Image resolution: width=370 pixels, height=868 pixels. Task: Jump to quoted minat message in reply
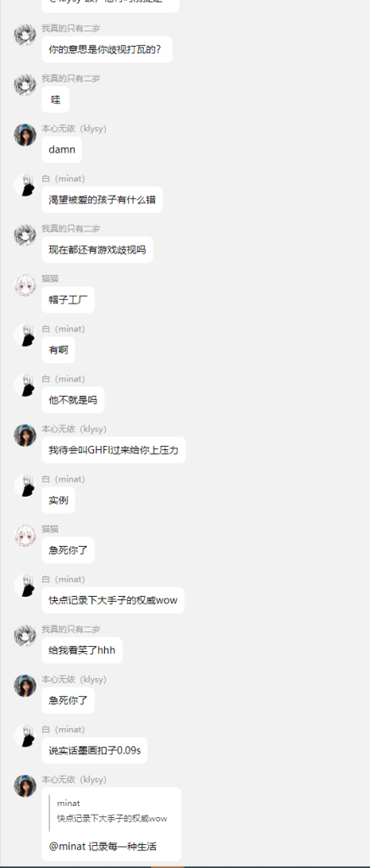tap(113, 811)
